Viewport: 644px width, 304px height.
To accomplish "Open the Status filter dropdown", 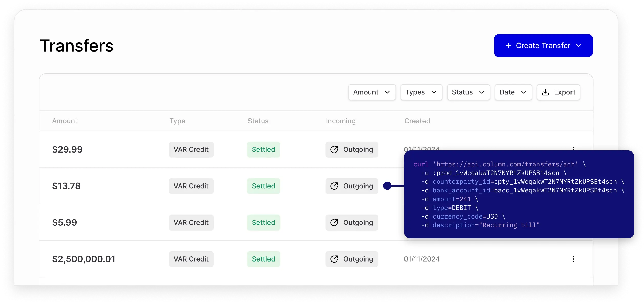I will tap(468, 92).
